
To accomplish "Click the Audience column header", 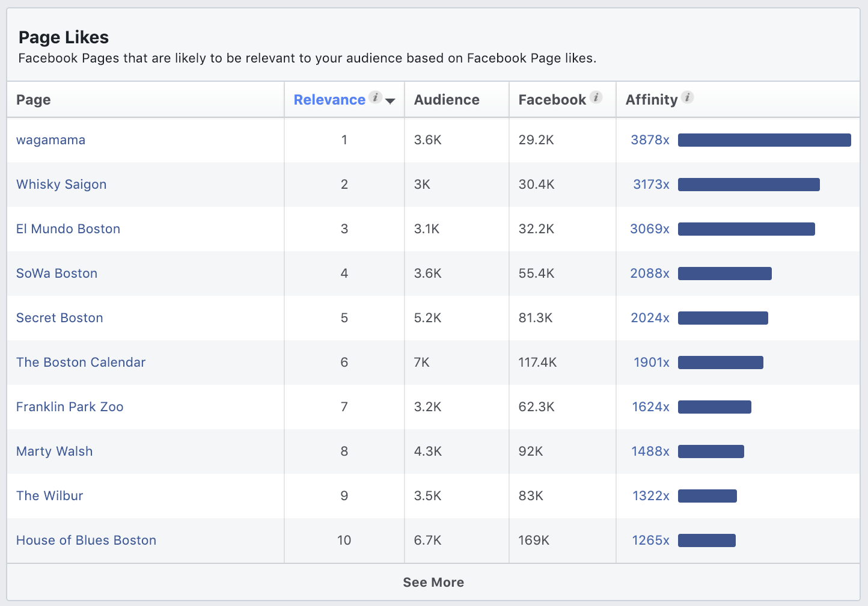I will pos(447,100).
